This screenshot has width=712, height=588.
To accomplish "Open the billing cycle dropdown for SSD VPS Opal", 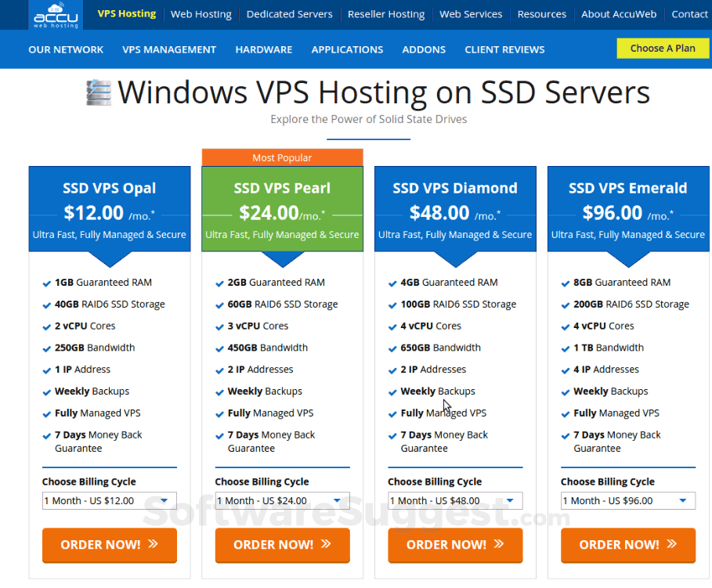I will point(109,500).
